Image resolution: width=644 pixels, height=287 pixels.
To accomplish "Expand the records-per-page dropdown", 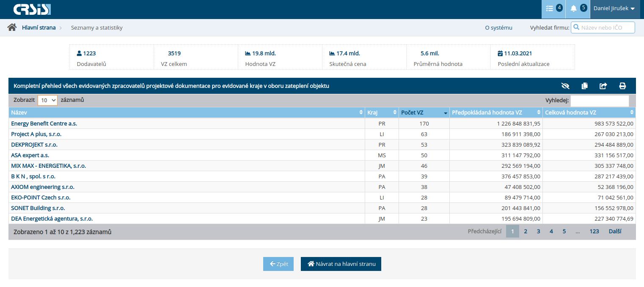I will [x=47, y=100].
